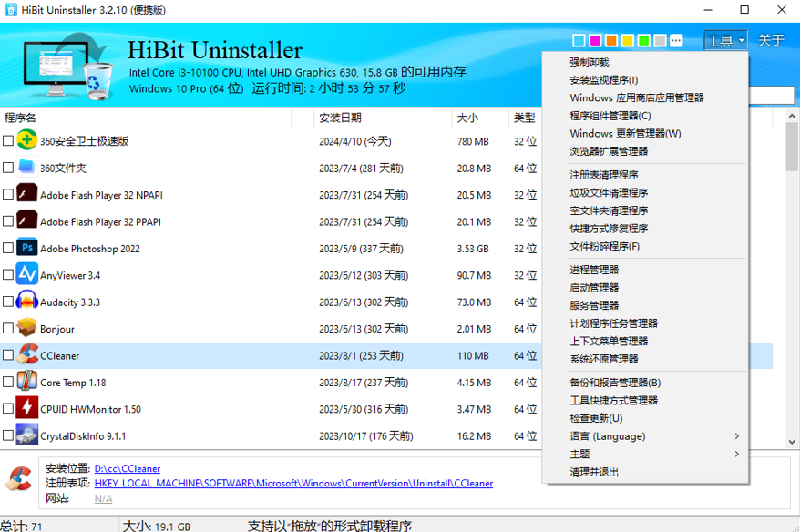Click the CCleaner icon in the program list

click(x=25, y=355)
